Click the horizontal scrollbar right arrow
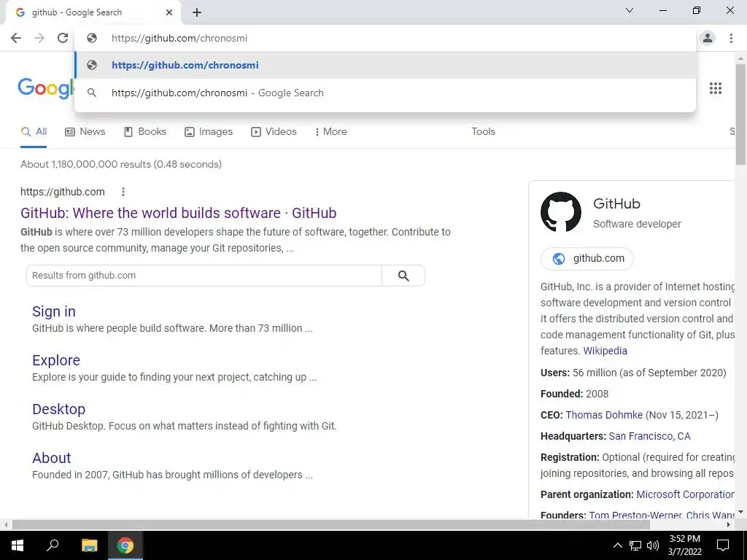 tap(729, 524)
